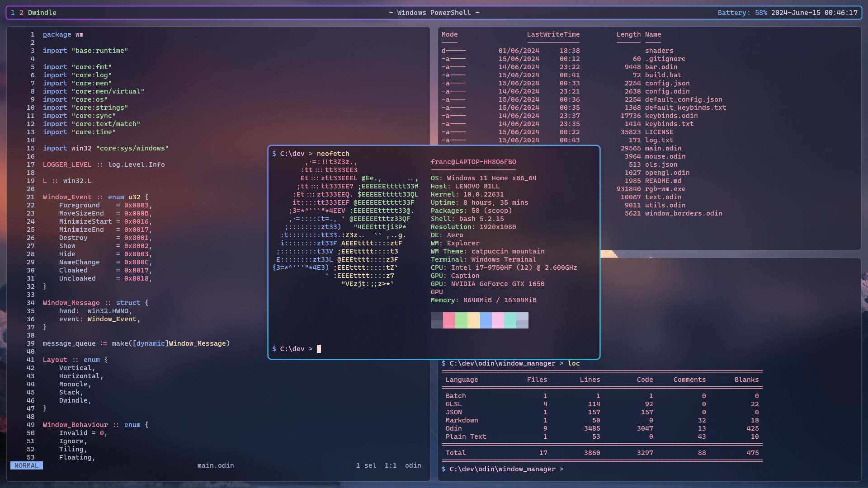Click the Mode column header in listing

pyautogui.click(x=449, y=34)
